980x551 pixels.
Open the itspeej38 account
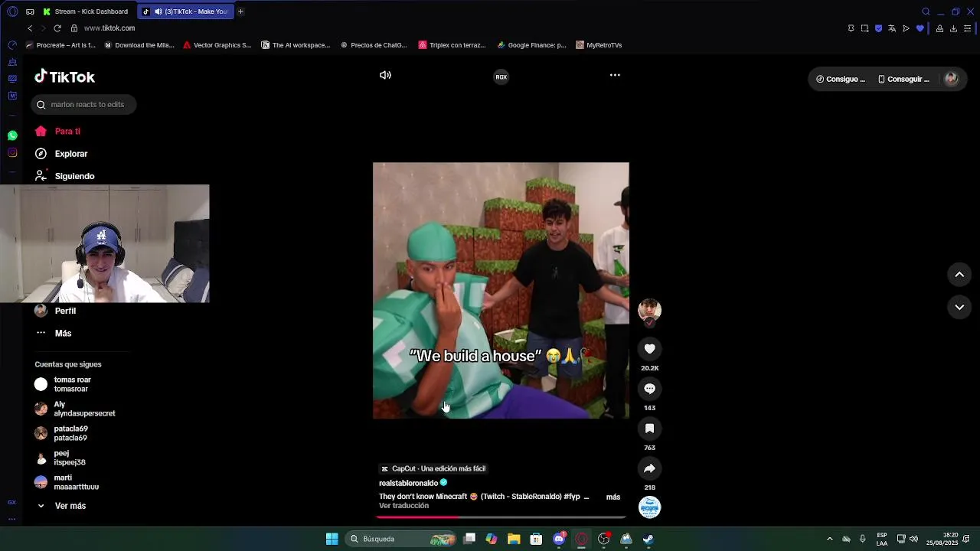coord(60,458)
